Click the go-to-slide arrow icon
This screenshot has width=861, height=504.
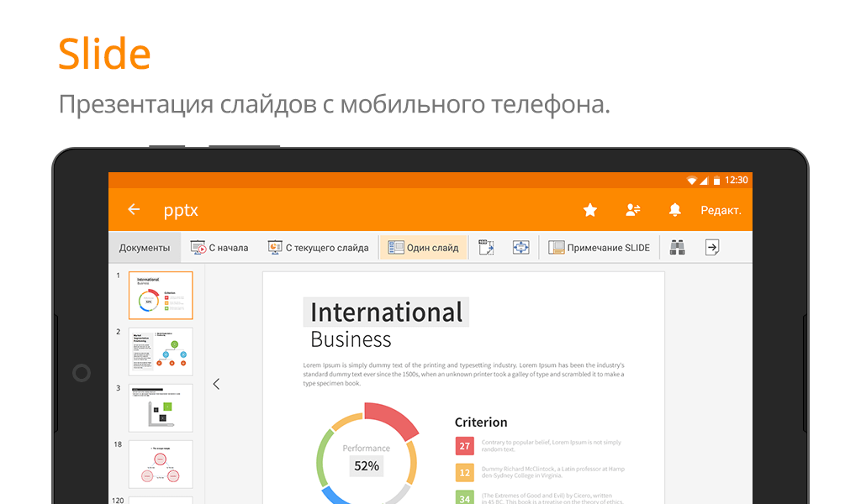click(712, 248)
